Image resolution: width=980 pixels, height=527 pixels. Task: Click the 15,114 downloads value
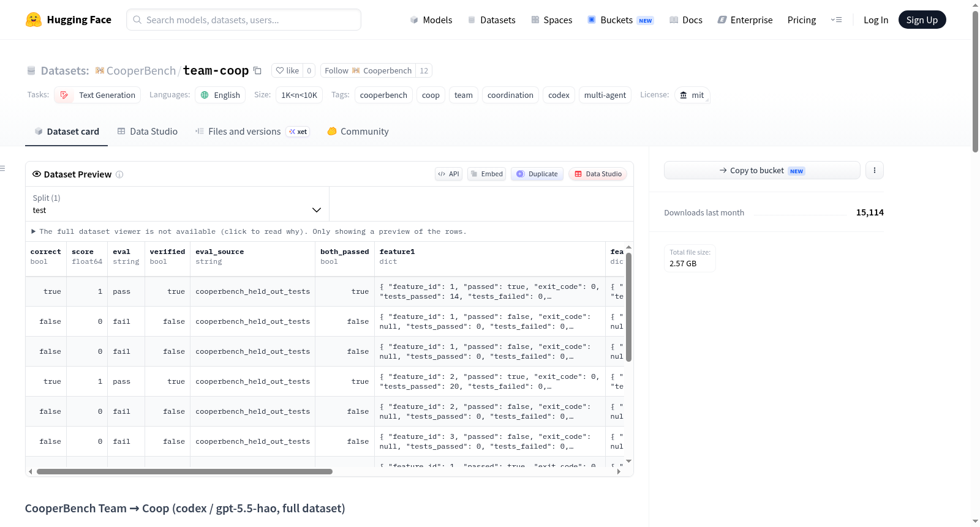point(870,212)
